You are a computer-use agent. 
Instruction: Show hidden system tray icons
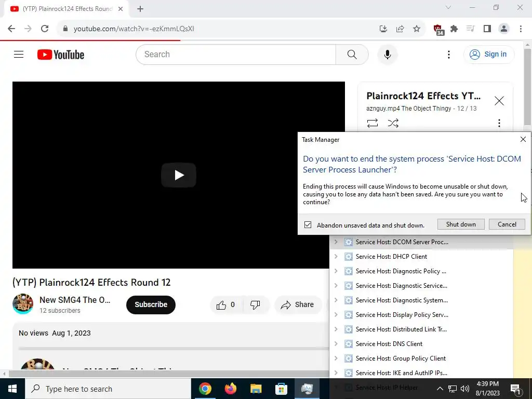(440, 389)
